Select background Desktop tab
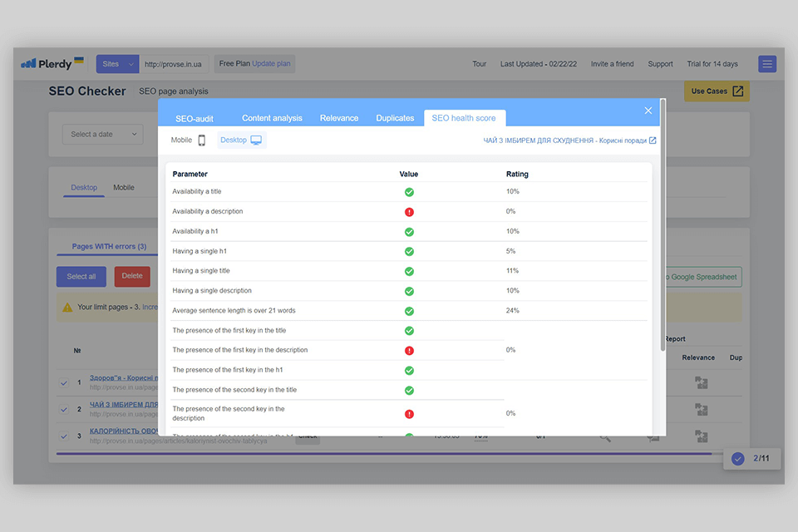The width and height of the screenshot is (798, 532). coord(84,187)
